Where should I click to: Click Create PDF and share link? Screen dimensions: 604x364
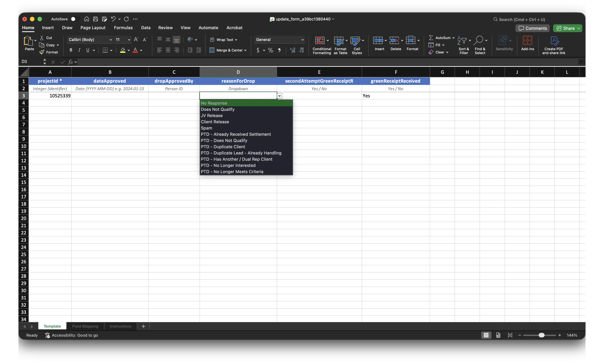coord(554,45)
